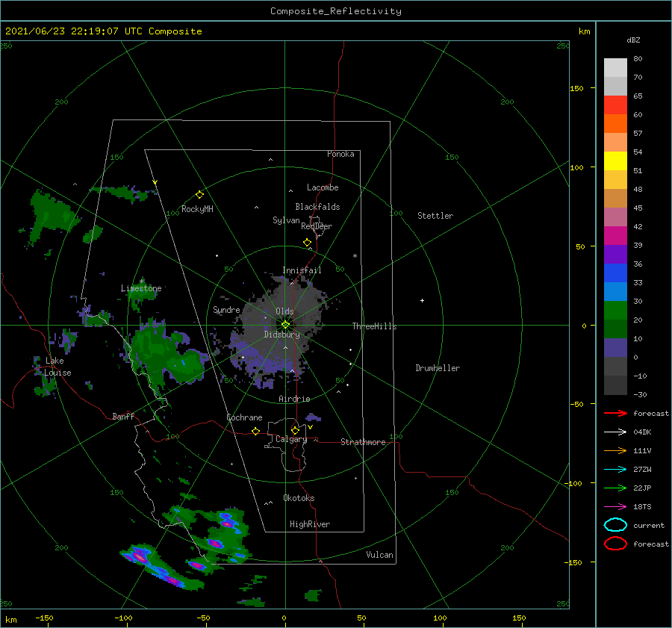Screen dimensions: 672x628
Task: Click the yellow diamond marker near RockyMH
Action: point(199,195)
